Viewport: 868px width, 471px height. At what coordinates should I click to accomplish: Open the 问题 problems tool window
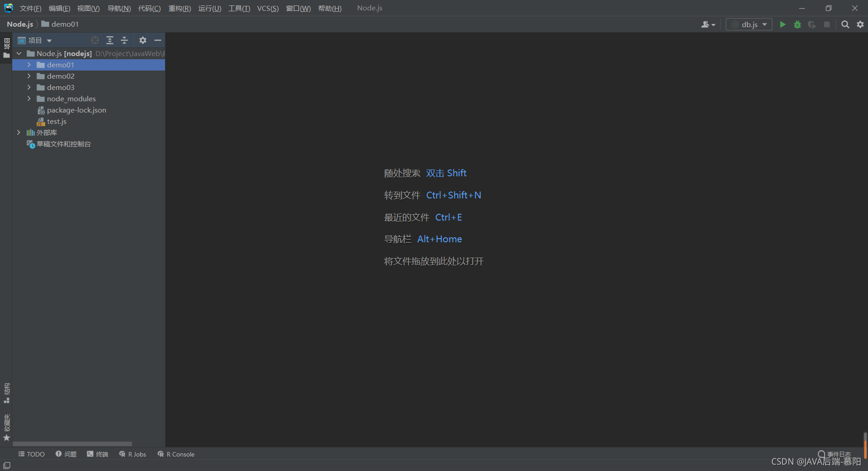pos(66,454)
